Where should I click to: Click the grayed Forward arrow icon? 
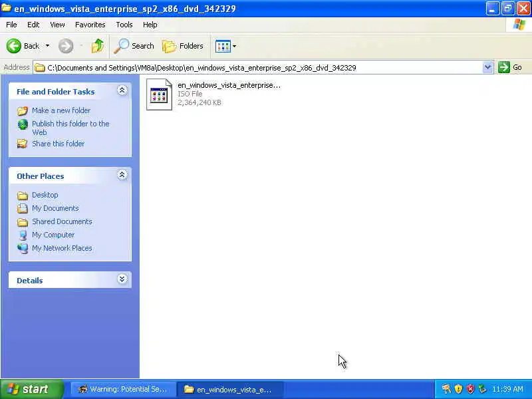(x=66, y=46)
